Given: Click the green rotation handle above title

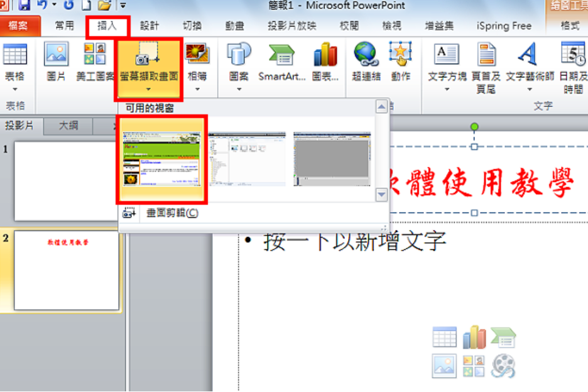Looking at the screenshot, I should click(x=474, y=127).
